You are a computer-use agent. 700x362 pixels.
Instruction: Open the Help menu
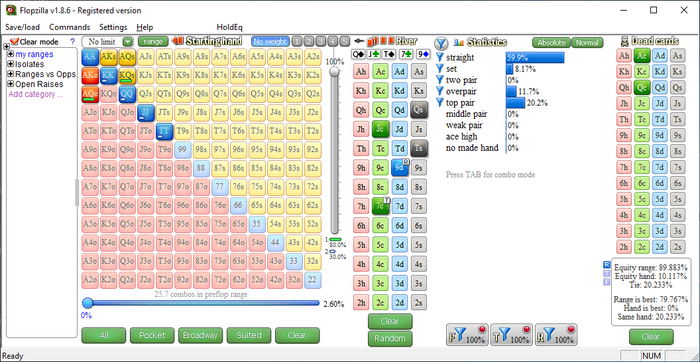pos(145,27)
